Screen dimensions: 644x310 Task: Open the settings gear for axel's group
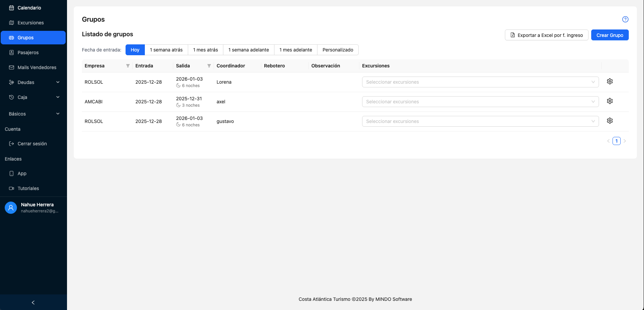pos(609,101)
